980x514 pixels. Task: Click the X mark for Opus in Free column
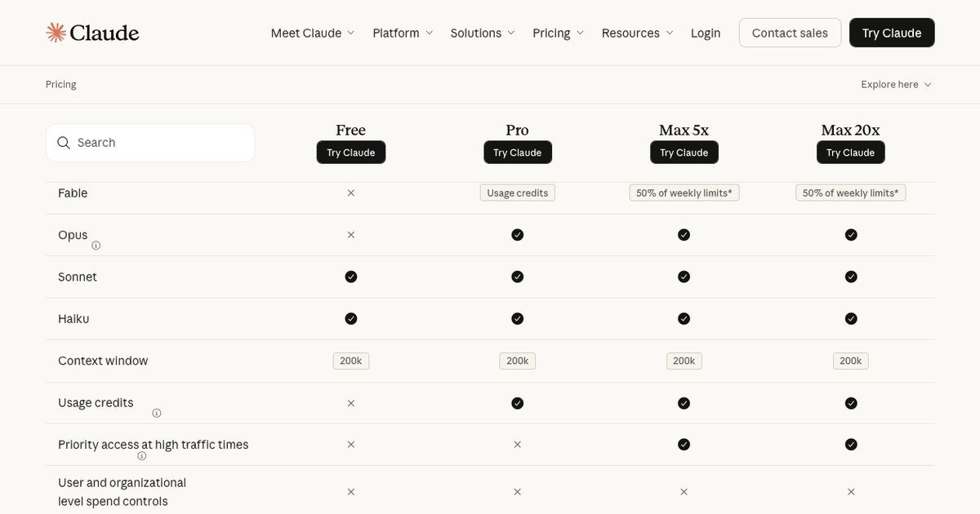[351, 235]
